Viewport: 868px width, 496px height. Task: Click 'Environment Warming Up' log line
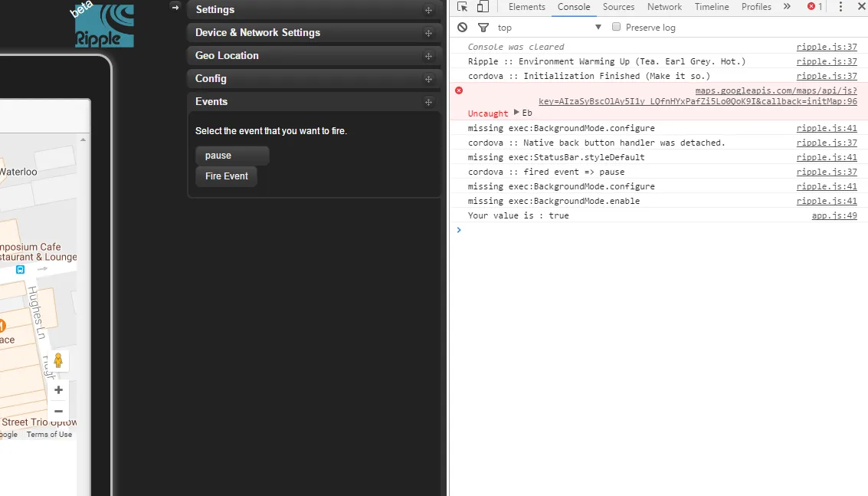pyautogui.click(x=607, y=61)
